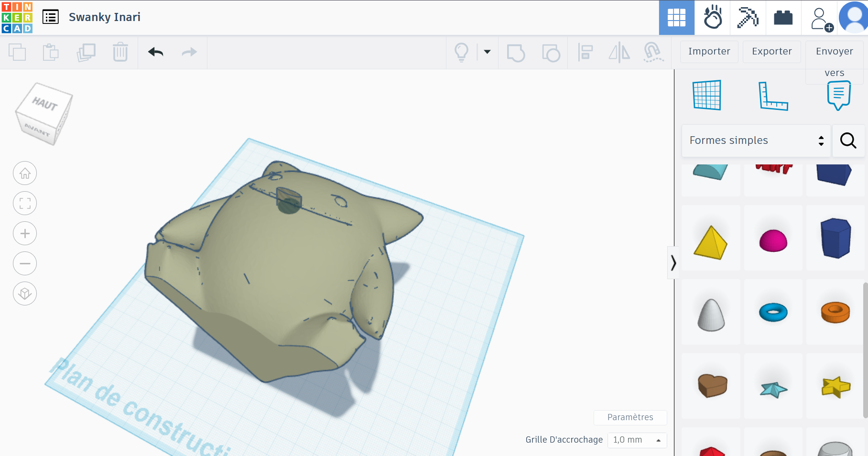The width and height of the screenshot is (868, 456).
Task: Click the fit all in view icon
Action: click(25, 203)
